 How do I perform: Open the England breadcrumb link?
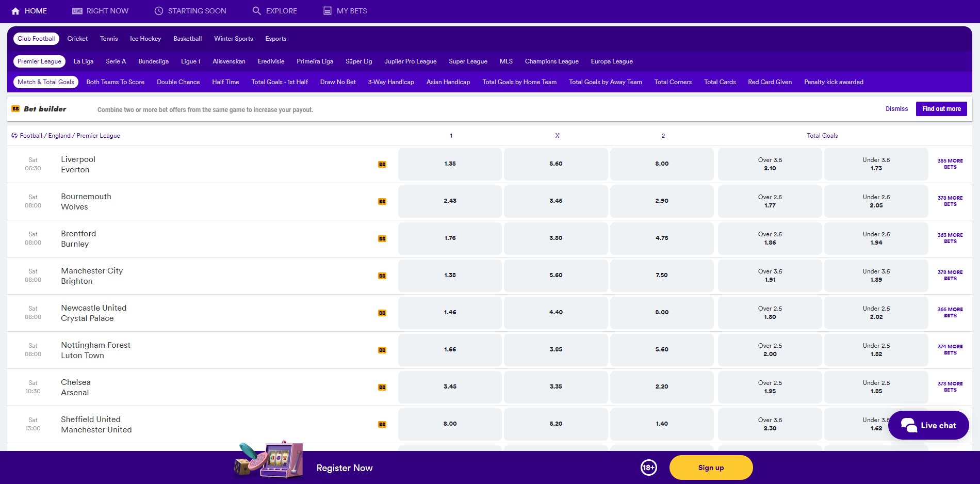click(x=59, y=136)
